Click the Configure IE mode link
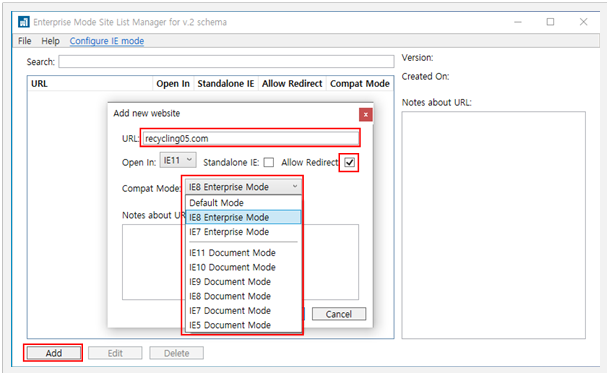Screen dimensions: 610x375 point(107,41)
